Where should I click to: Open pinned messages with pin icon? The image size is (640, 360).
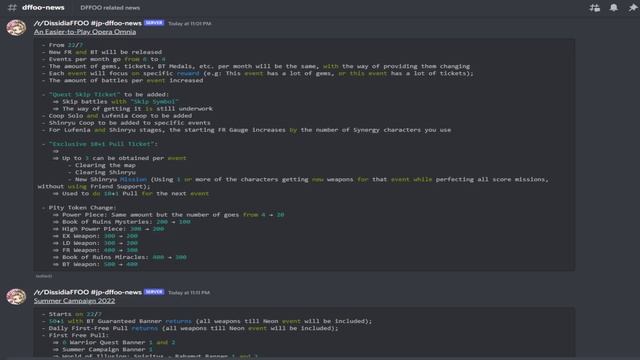click(x=633, y=8)
